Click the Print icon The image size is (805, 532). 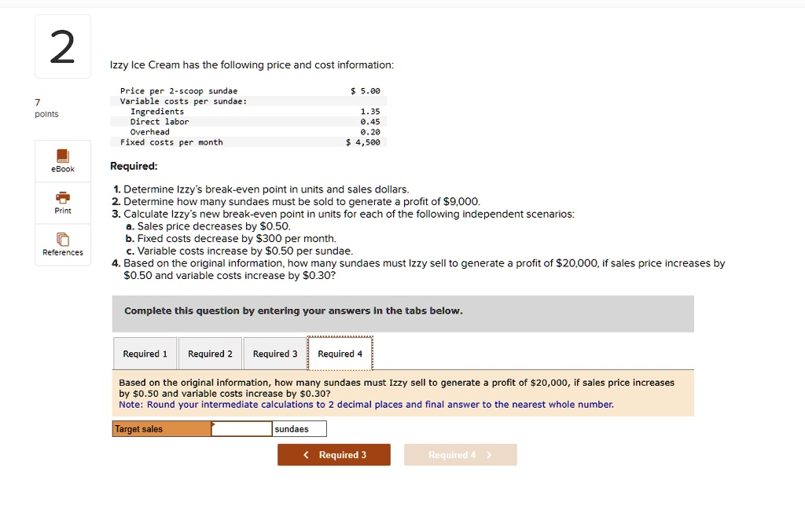[62, 203]
